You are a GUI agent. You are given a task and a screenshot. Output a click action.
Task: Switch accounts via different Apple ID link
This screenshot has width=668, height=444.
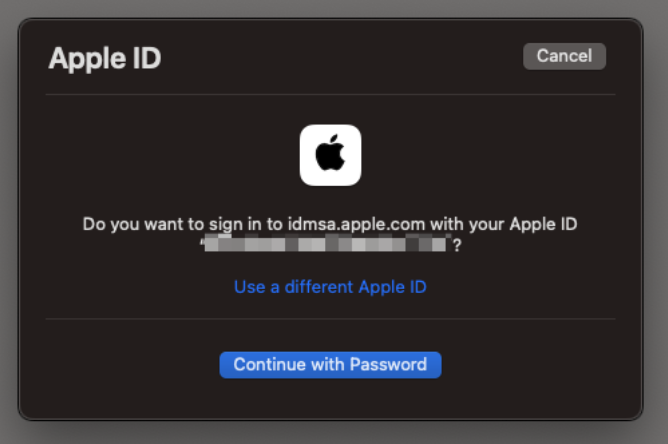coord(330,287)
